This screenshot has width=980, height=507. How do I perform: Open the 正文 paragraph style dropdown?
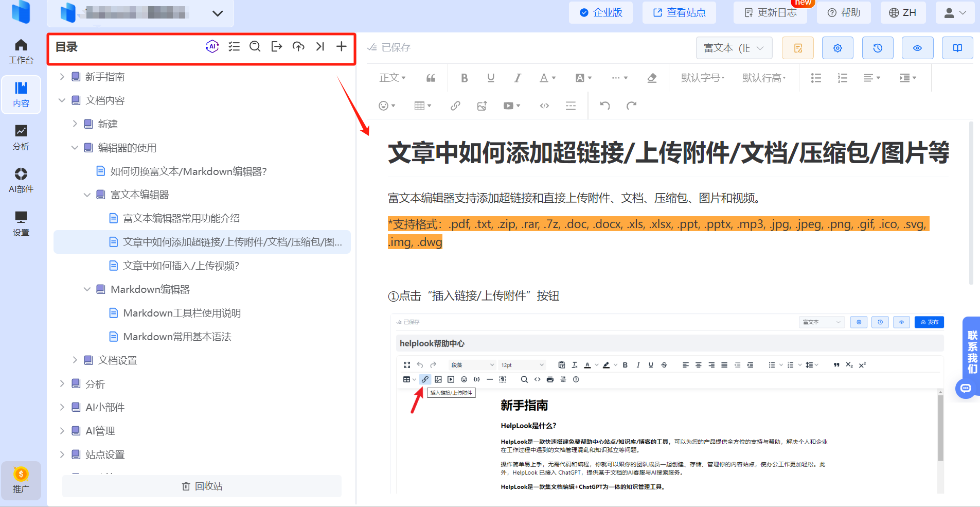(393, 78)
